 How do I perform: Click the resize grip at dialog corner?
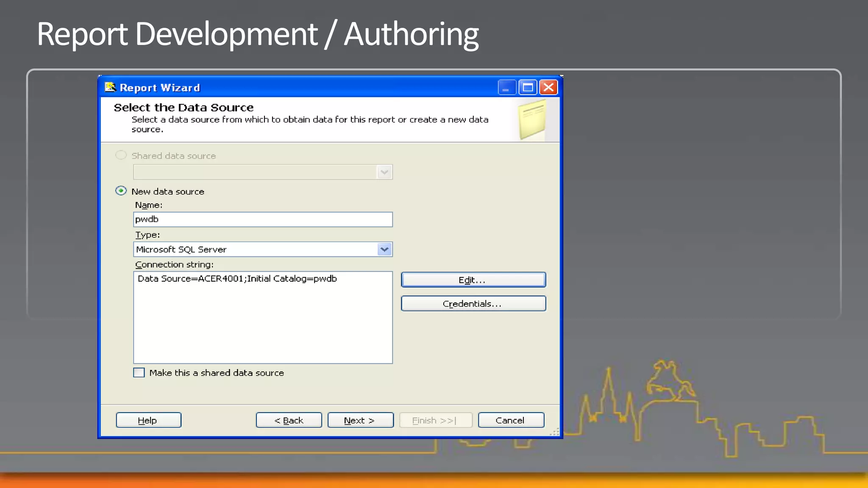[555, 432]
